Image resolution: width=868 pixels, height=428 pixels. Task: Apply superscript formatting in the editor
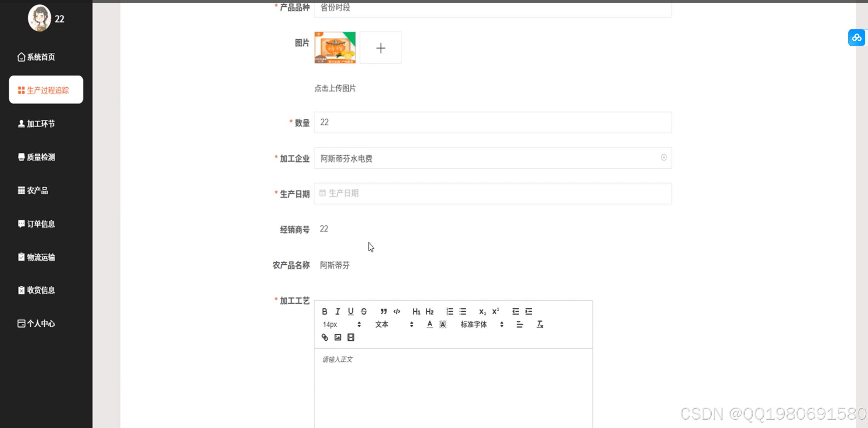pos(495,311)
